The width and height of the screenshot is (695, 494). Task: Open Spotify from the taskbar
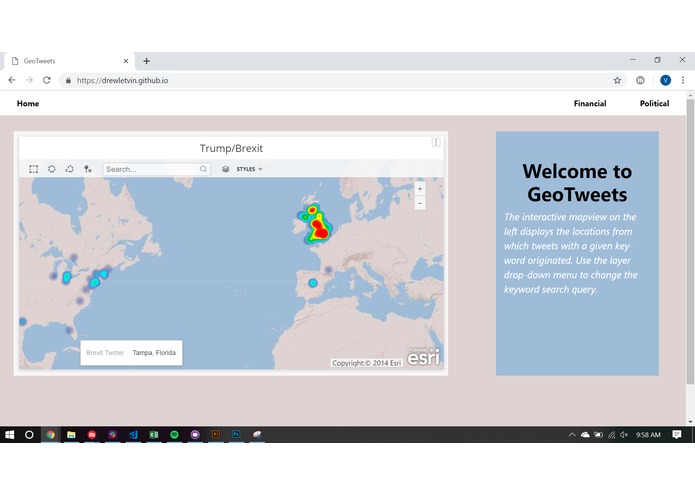[x=174, y=435]
